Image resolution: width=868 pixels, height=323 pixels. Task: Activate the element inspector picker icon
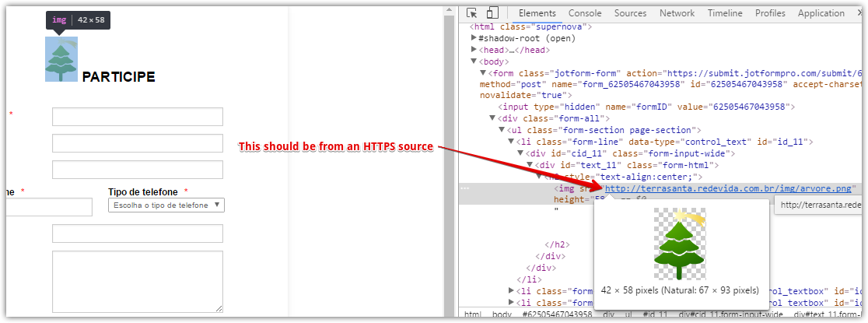[471, 13]
